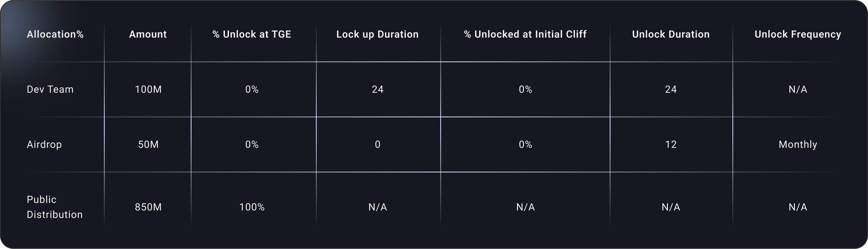Click Dev Team's lock up duration 24
868x249 pixels.
click(x=377, y=89)
